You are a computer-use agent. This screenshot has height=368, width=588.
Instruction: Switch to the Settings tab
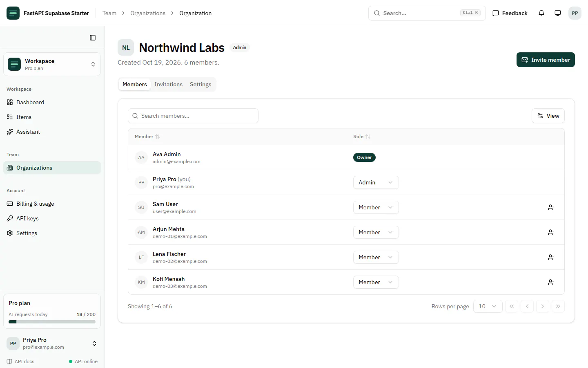(x=200, y=84)
